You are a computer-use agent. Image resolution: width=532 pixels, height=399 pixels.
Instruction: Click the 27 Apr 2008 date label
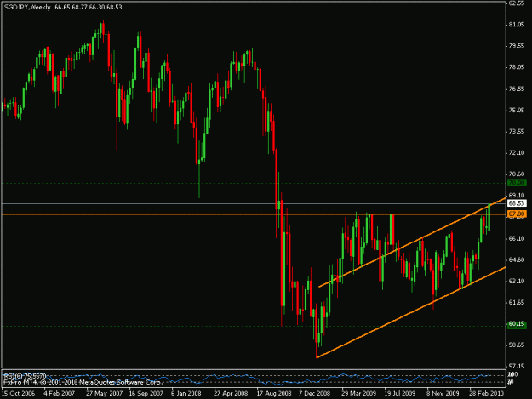pyautogui.click(x=231, y=394)
